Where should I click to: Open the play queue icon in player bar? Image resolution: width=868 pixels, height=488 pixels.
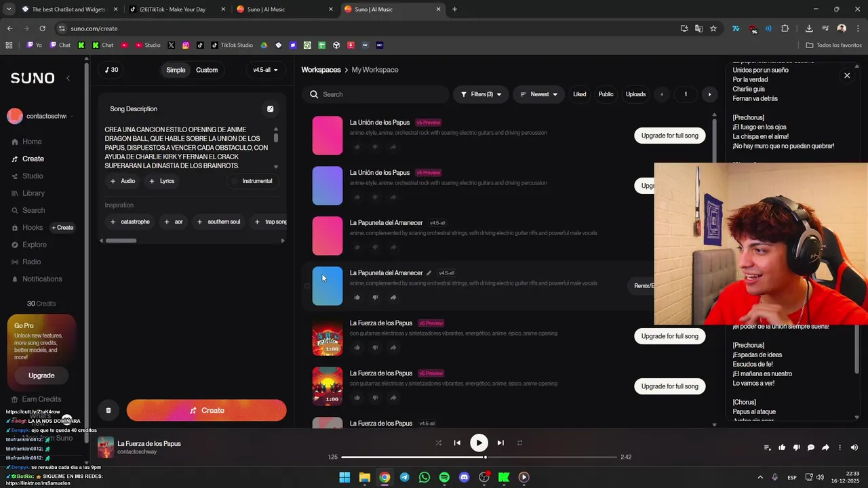tap(768, 447)
